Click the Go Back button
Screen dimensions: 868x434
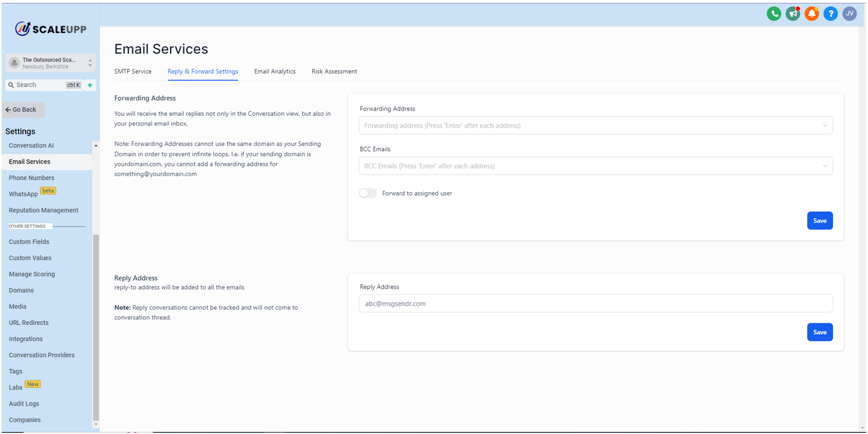(x=23, y=109)
